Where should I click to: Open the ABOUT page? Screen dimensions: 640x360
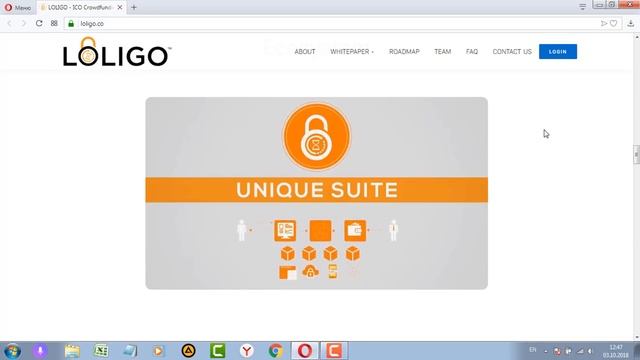coord(305,52)
